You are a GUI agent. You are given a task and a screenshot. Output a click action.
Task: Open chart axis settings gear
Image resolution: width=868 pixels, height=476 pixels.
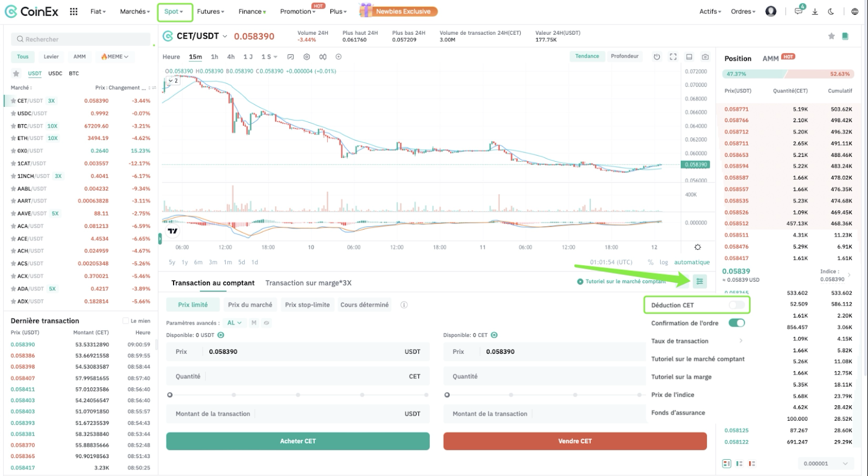(x=698, y=247)
